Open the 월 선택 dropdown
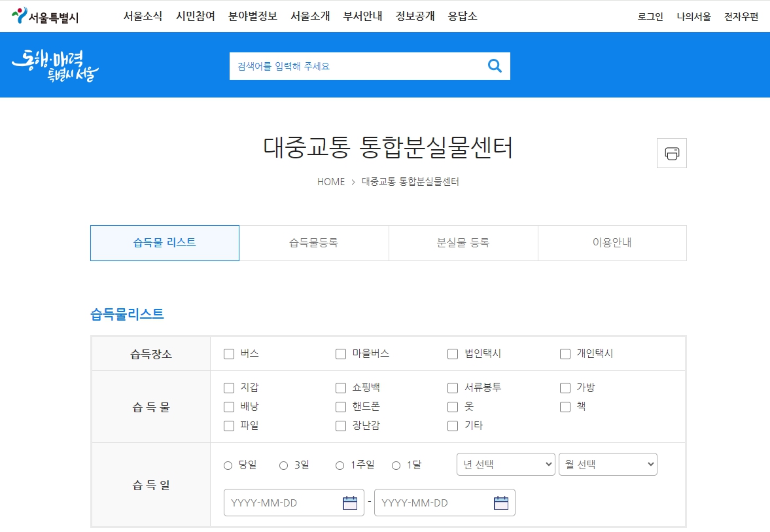This screenshot has height=532, width=770. click(x=608, y=464)
